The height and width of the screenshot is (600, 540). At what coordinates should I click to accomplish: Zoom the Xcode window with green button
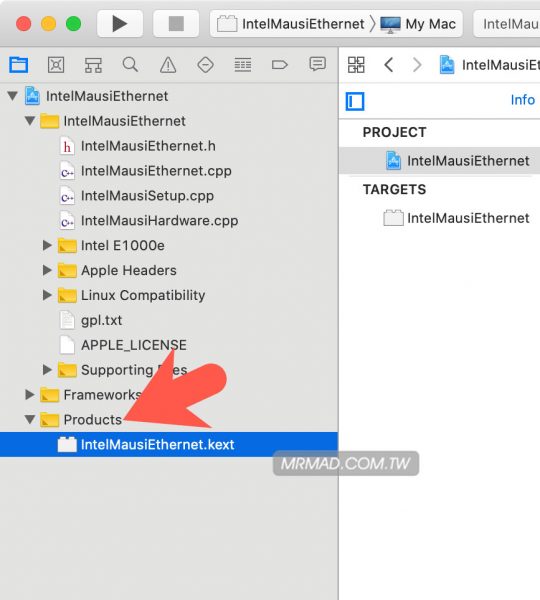click(73, 24)
